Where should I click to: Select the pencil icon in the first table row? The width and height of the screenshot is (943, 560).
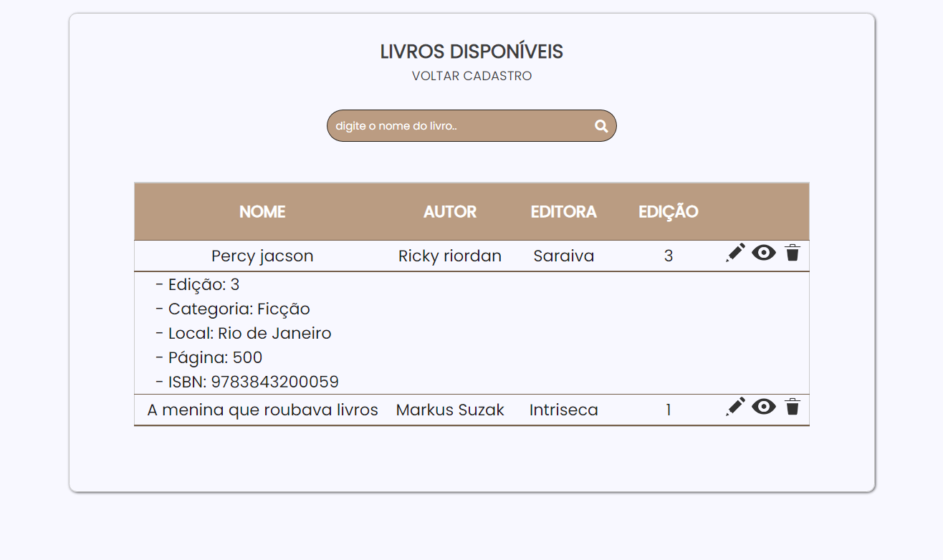734,252
